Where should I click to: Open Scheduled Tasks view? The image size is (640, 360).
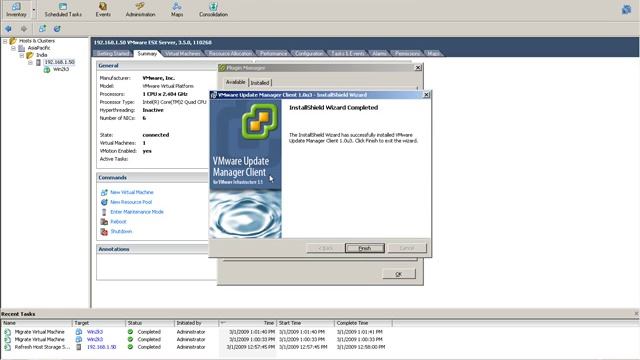click(x=63, y=10)
